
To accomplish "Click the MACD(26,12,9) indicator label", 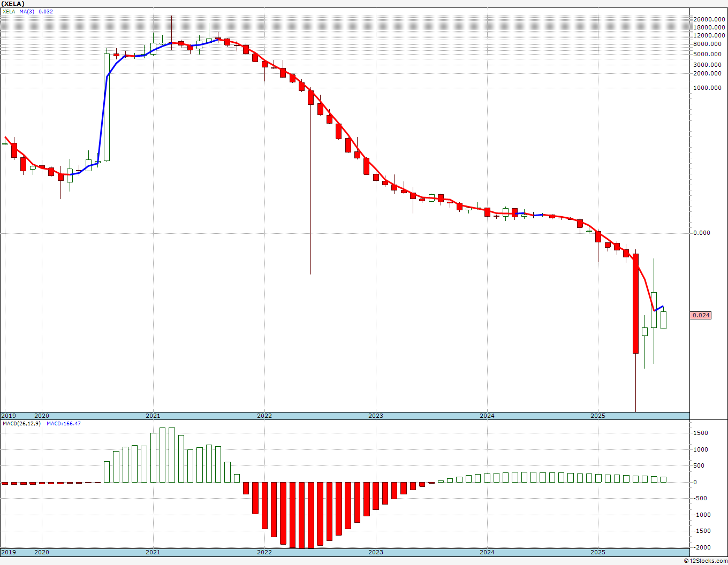I will pyautogui.click(x=22, y=424).
